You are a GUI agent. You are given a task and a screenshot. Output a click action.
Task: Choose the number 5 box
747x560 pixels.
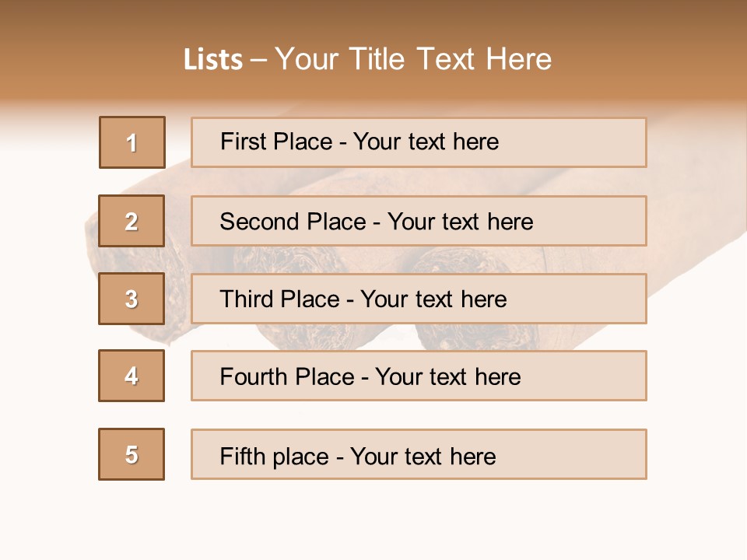(132, 454)
